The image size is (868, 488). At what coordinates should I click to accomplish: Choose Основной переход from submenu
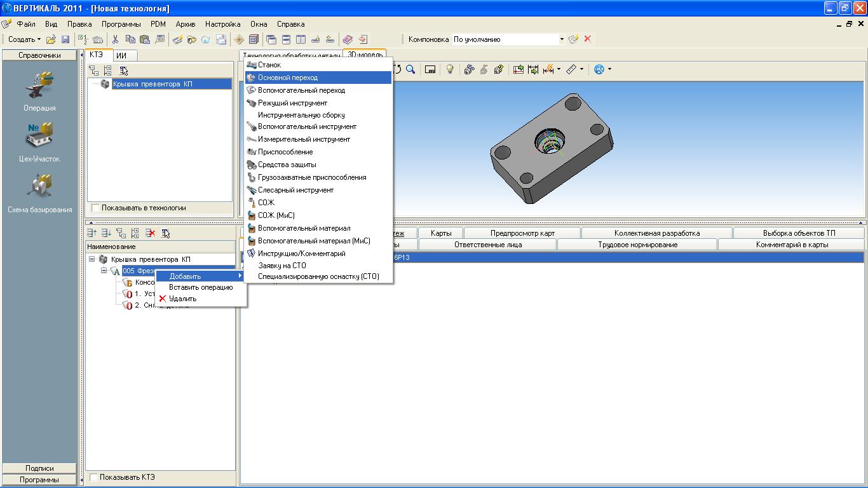point(318,78)
